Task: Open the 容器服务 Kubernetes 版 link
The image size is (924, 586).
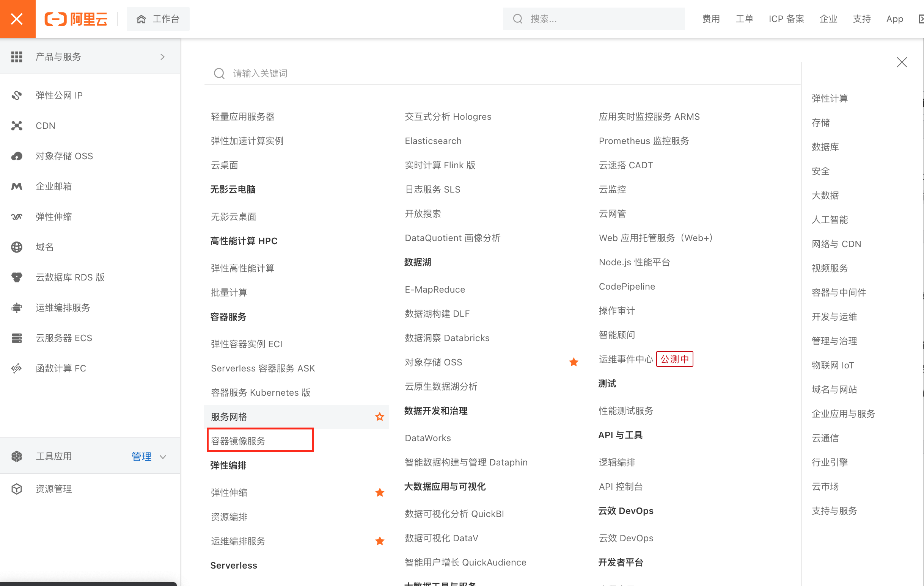Action: coord(261,392)
